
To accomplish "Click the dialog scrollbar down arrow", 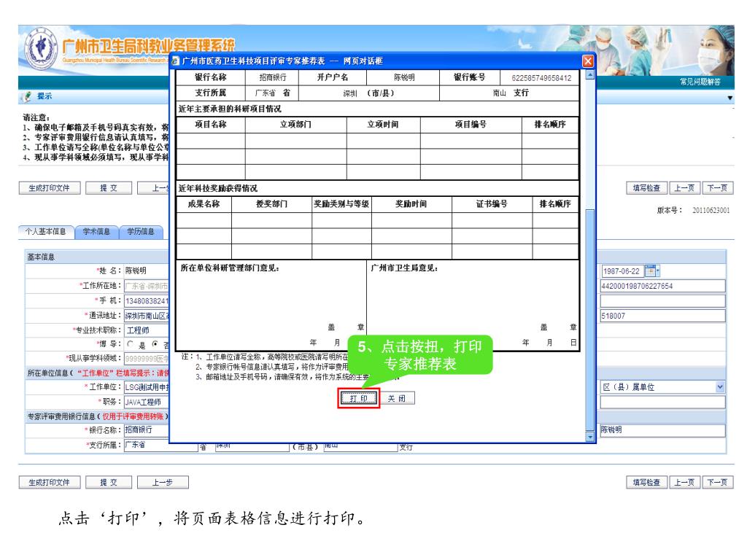I will 589,437.
